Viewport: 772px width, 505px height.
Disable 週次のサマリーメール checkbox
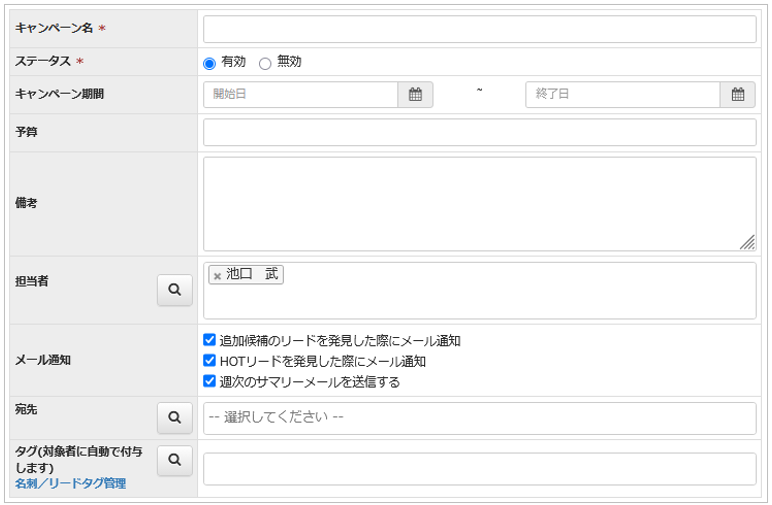[x=210, y=381]
